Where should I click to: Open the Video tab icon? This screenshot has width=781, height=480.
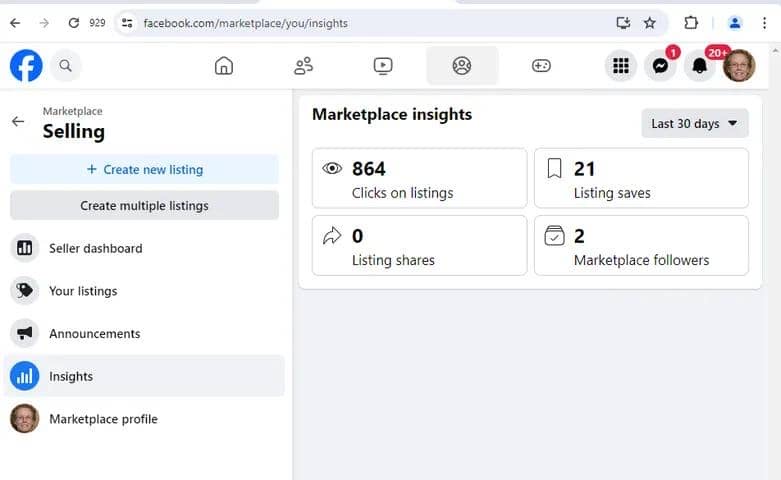383,66
